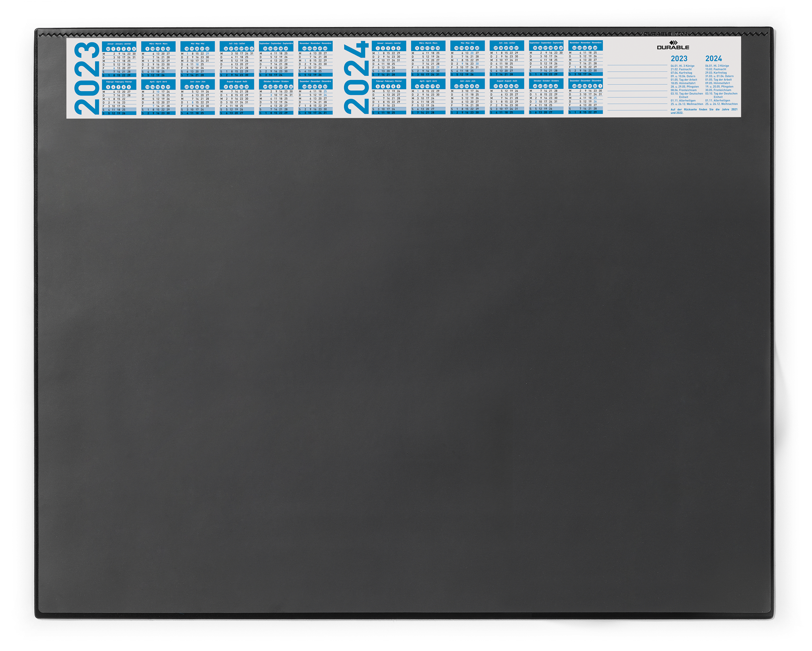Select the Dezember 2023 month header

pos(315,81)
